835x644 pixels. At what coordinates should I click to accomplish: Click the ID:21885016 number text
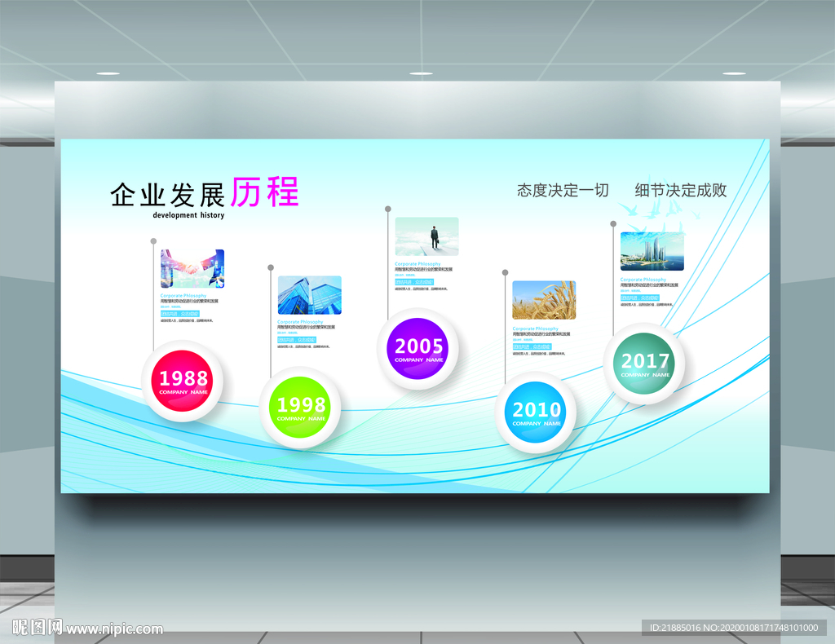(x=674, y=628)
